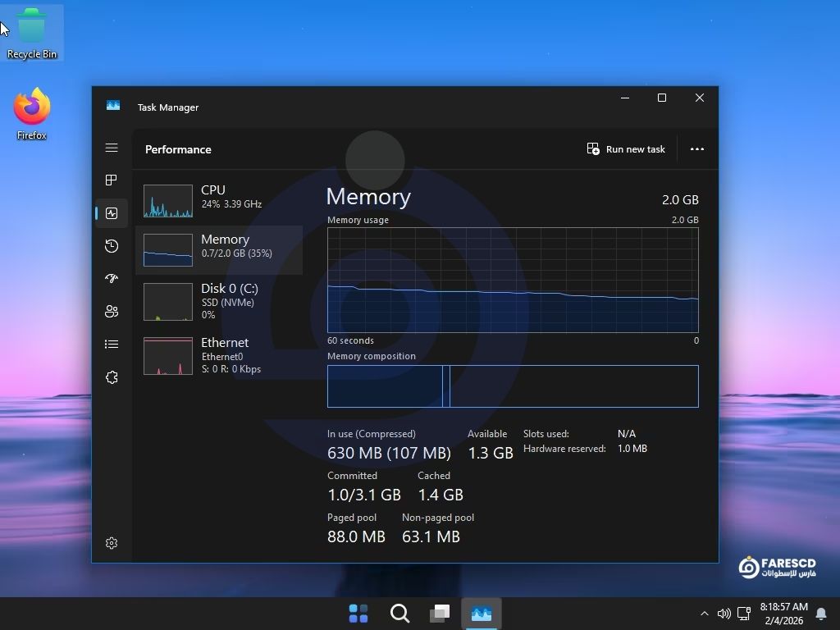Screen dimensions: 840x630
Task: Click the taskbar clock and date
Action: coord(783,614)
